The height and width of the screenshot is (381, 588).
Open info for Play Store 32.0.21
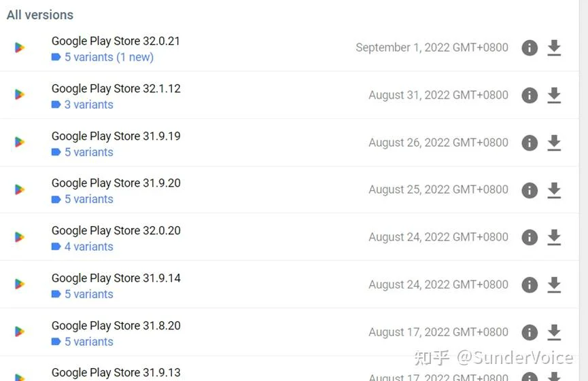pyautogui.click(x=530, y=48)
